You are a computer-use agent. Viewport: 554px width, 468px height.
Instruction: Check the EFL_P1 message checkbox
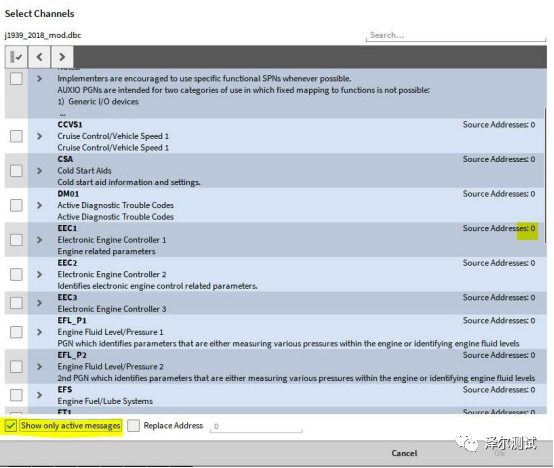click(x=16, y=332)
